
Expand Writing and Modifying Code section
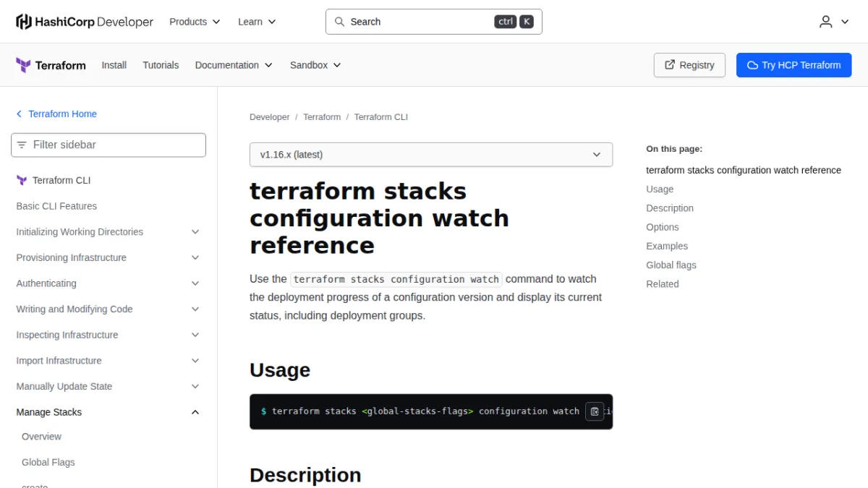point(108,309)
